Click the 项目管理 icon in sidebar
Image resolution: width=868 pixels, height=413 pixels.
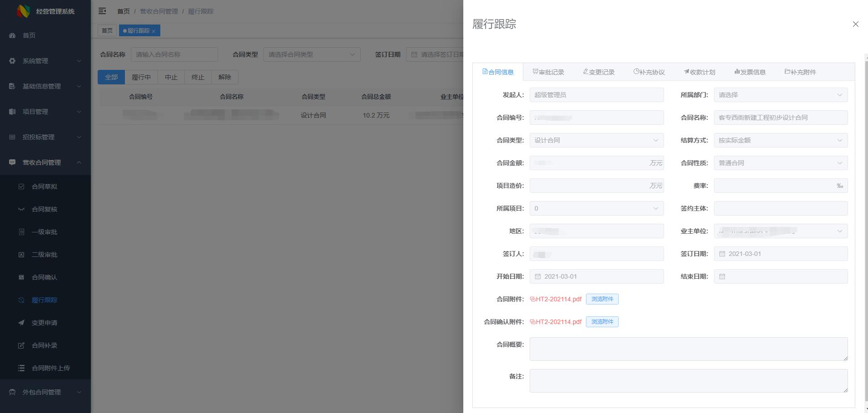(x=12, y=112)
